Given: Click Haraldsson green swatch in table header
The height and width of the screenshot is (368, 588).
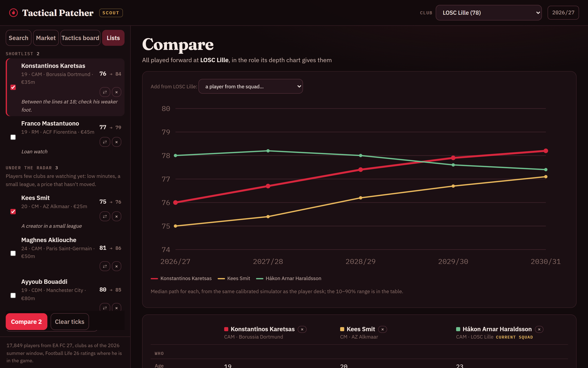Looking at the screenshot, I should 458,329.
